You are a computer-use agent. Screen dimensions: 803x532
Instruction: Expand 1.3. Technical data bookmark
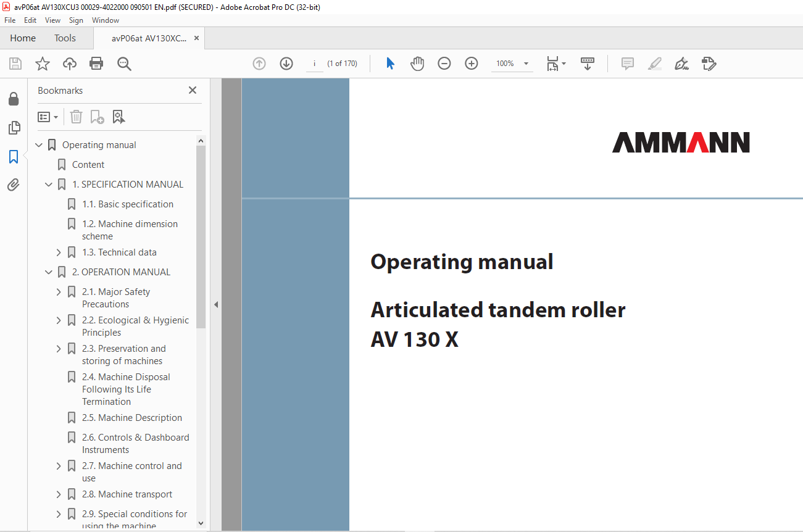coord(59,252)
